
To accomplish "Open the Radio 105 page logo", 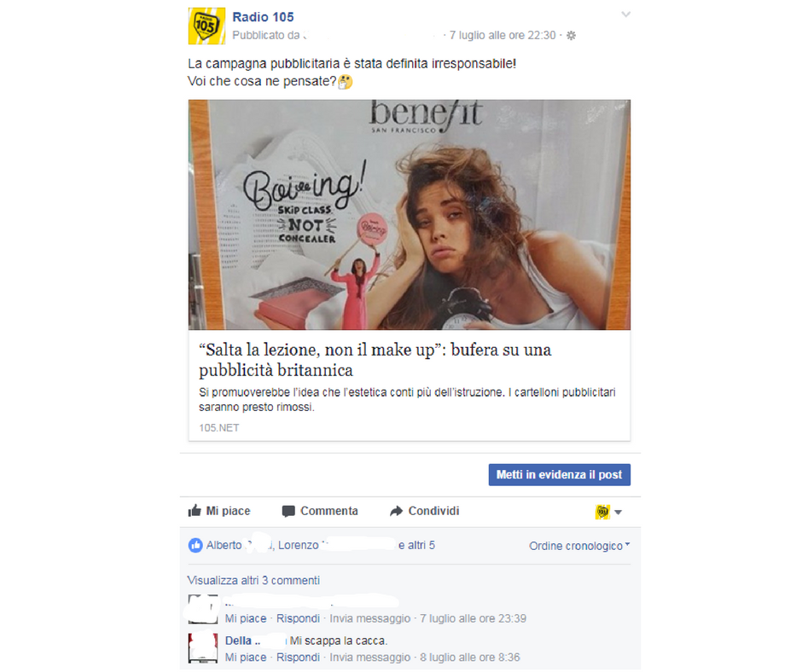I will tap(206, 26).
